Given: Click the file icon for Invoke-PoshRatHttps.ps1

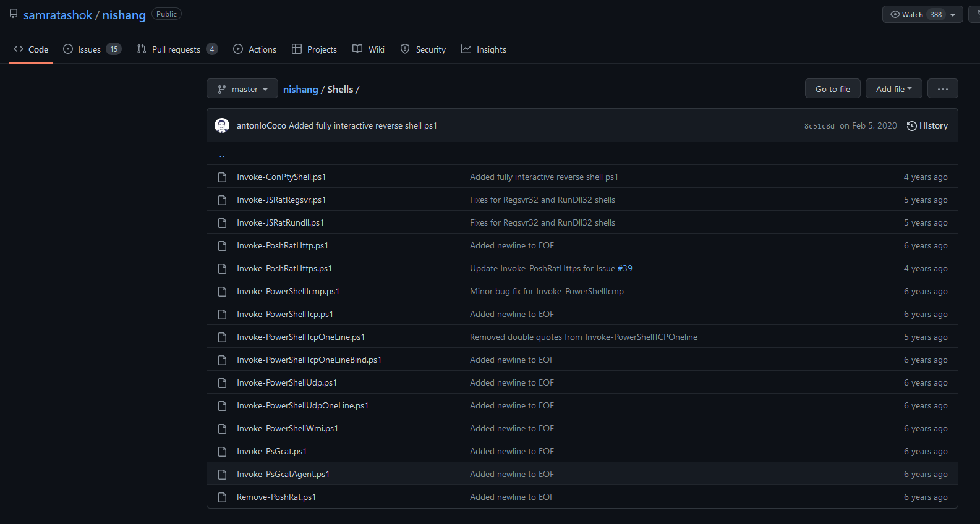Looking at the screenshot, I should 223,269.
